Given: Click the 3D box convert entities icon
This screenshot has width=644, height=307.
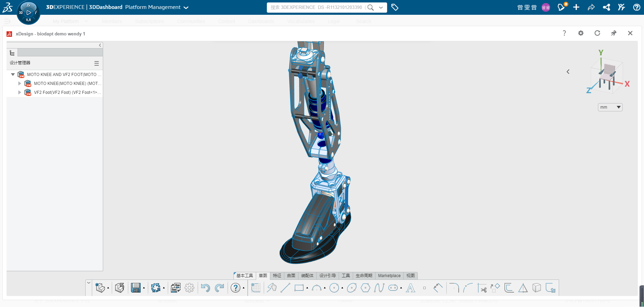Looking at the screenshot, I should click(x=537, y=288).
